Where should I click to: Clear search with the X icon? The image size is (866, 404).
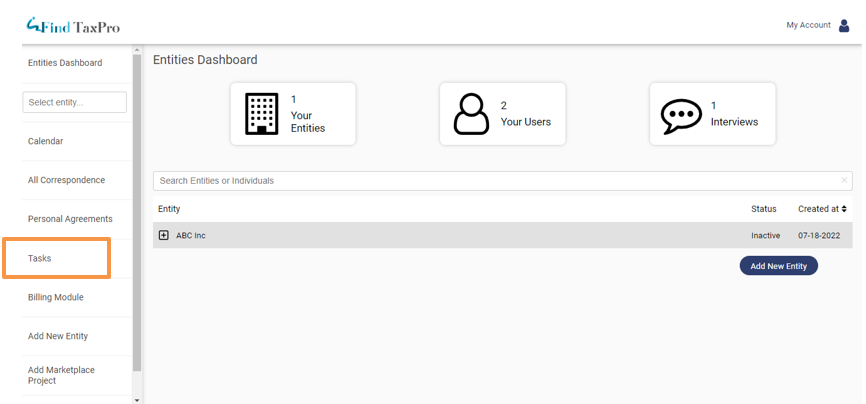pos(844,181)
